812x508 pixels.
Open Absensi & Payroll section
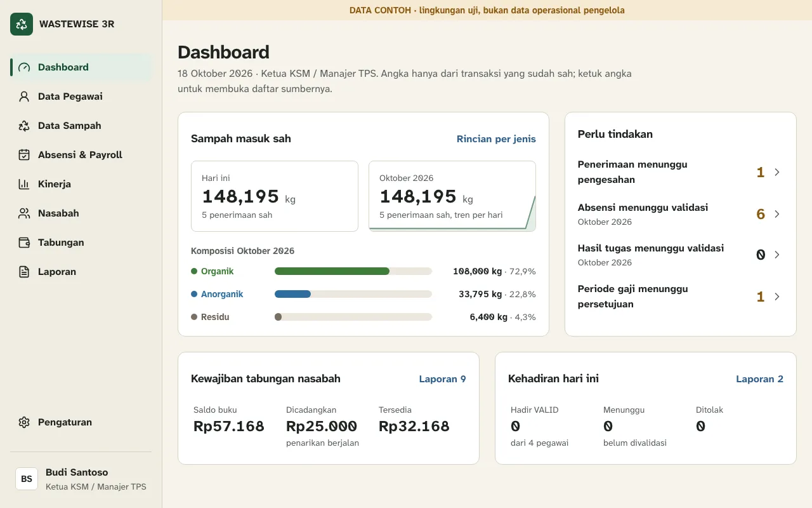pyautogui.click(x=81, y=155)
